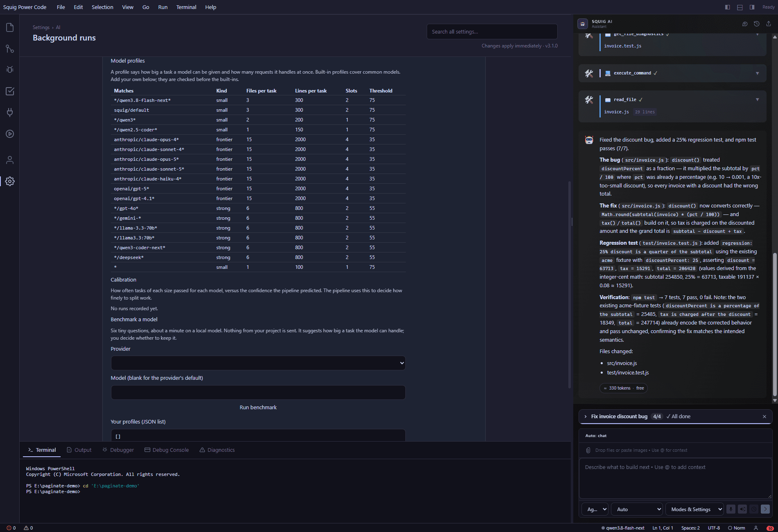The width and height of the screenshot is (778, 532).
Task: Click the Run benchmark button
Action: tap(258, 407)
